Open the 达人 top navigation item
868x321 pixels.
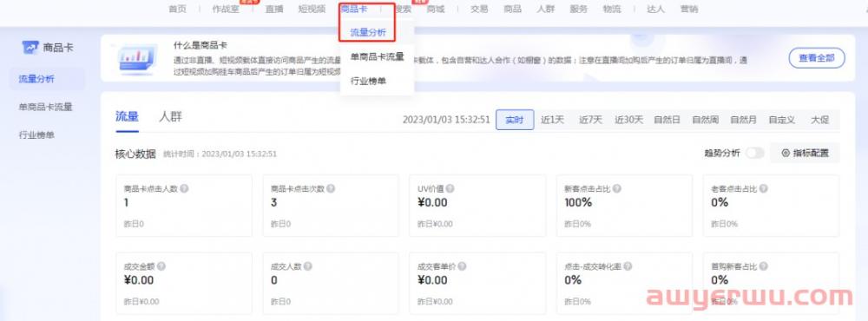tap(655, 9)
